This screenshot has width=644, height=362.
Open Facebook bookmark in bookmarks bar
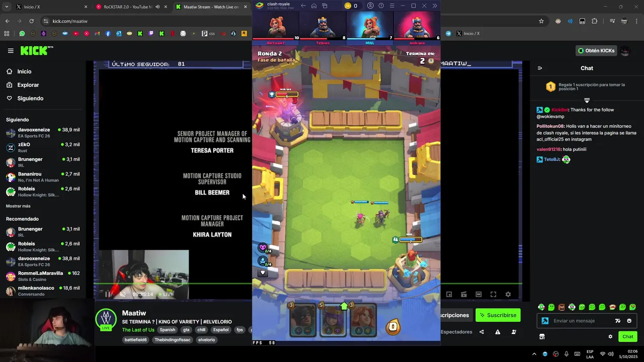(x=108, y=34)
